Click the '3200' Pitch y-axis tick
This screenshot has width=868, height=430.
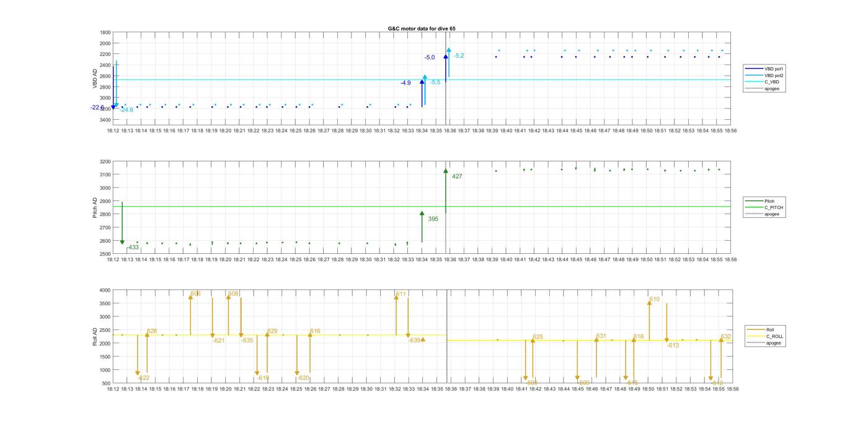tap(105, 161)
